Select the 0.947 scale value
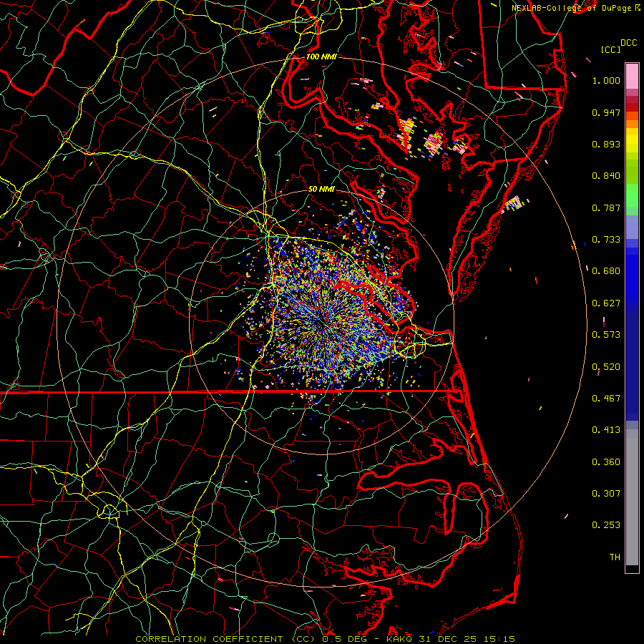Screen dimensions: 644x644 tap(606, 112)
